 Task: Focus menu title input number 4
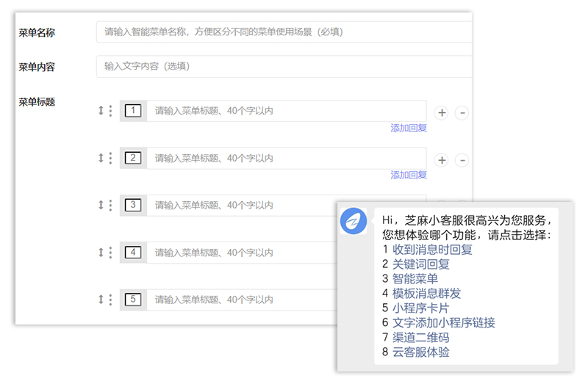(x=242, y=253)
